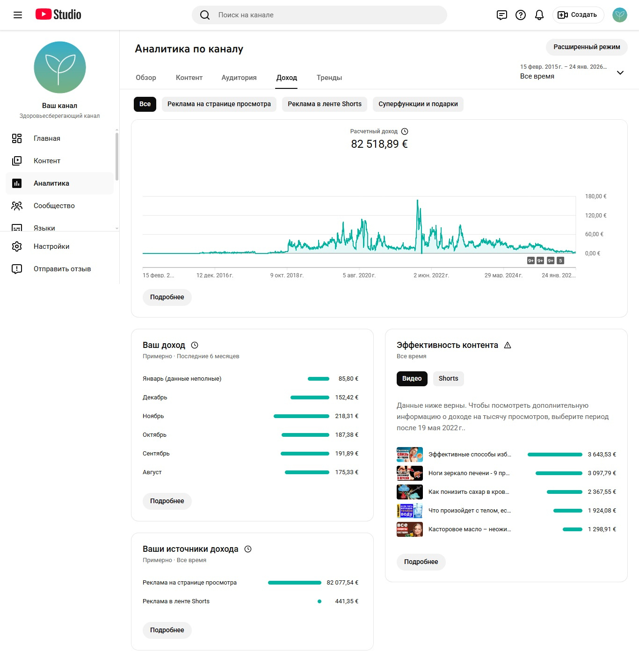The height and width of the screenshot is (672, 639).
Task: Open the video title Касторовое масло – неожи…
Action: click(470, 529)
